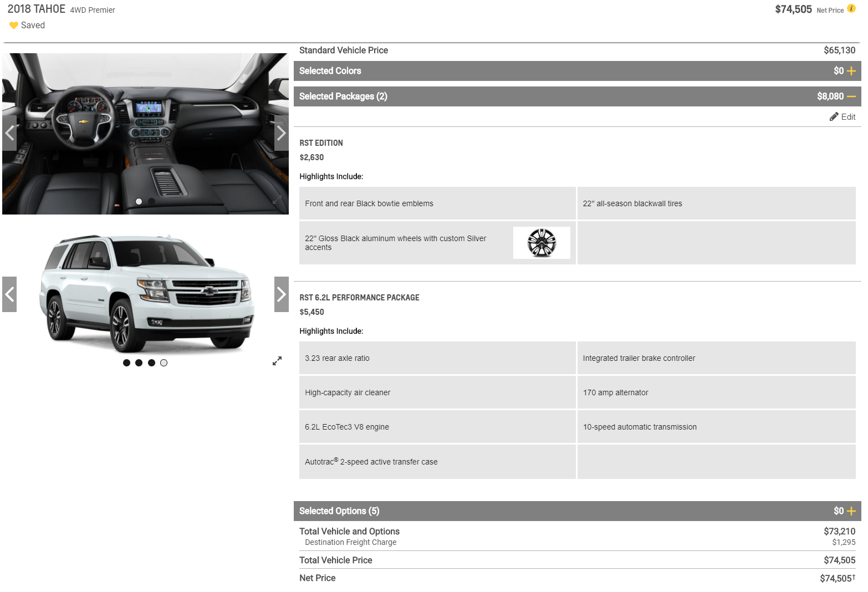Viewport: 868px width, 592px height.
Task: Click the '4WD Premier' trim label
Action: (x=93, y=10)
